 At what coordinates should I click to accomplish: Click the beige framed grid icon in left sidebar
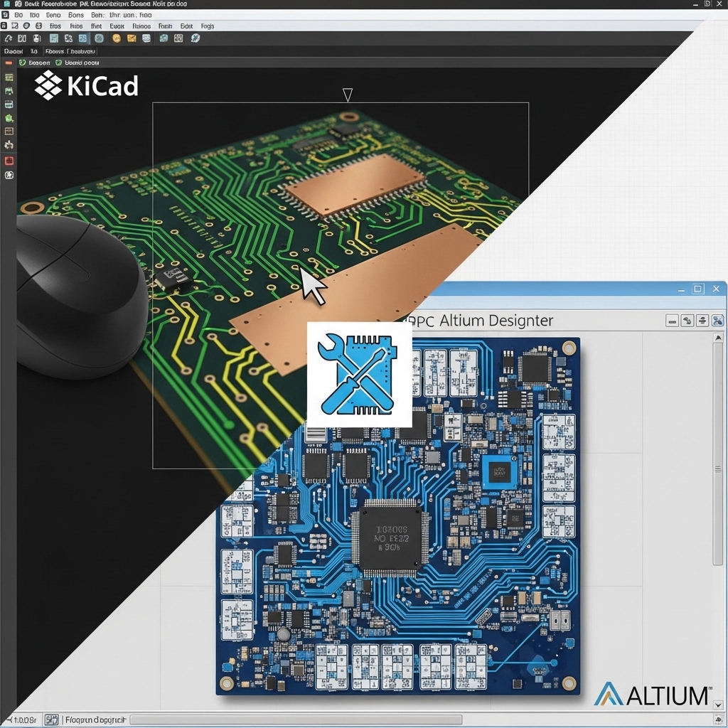pos(9,132)
